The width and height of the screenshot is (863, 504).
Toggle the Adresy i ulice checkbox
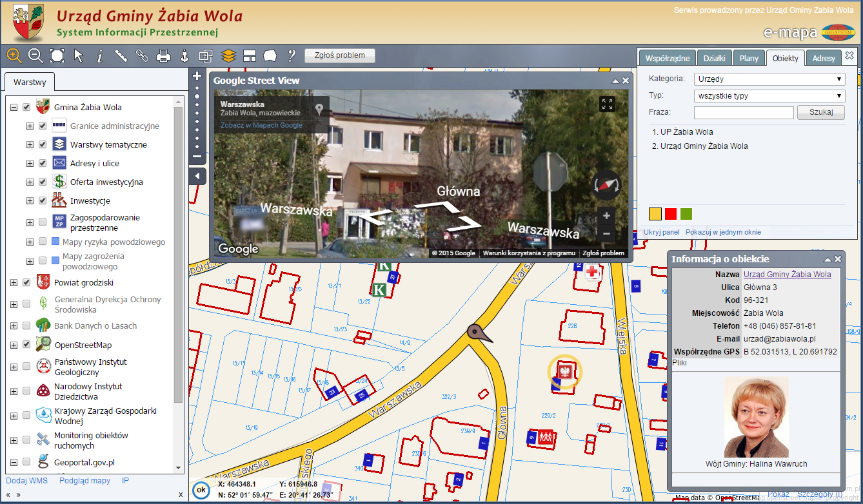[x=43, y=164]
